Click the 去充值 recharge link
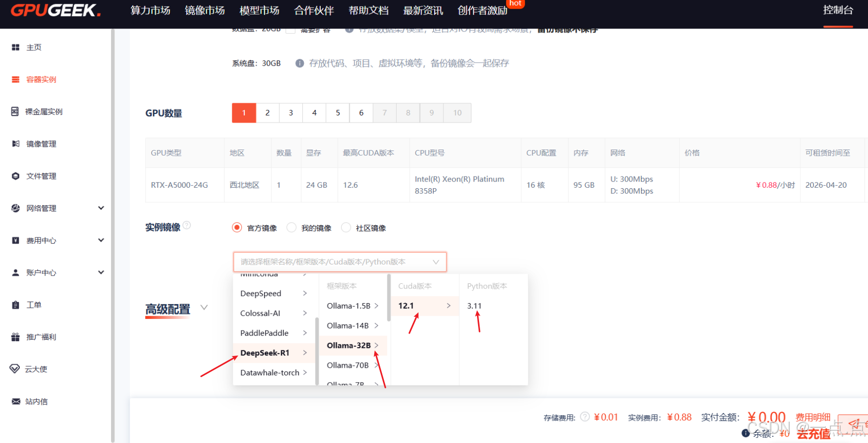The image size is (868, 443). point(813,433)
